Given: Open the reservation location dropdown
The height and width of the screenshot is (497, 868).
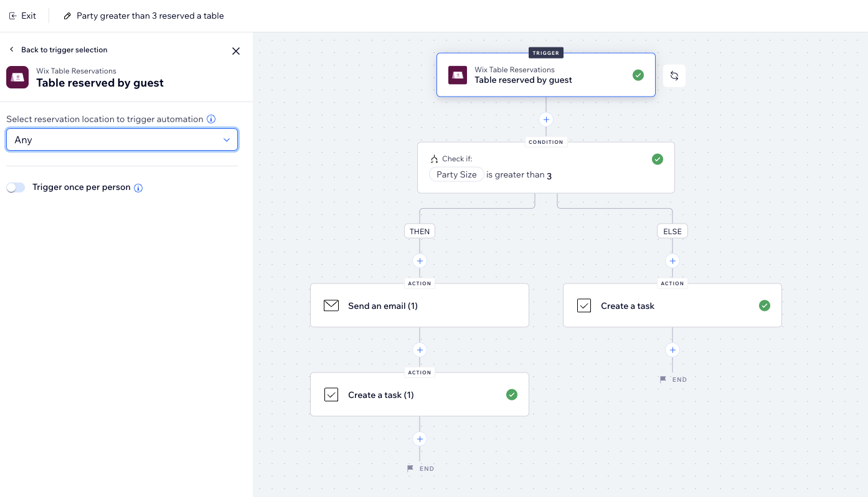Looking at the screenshot, I should click(122, 140).
